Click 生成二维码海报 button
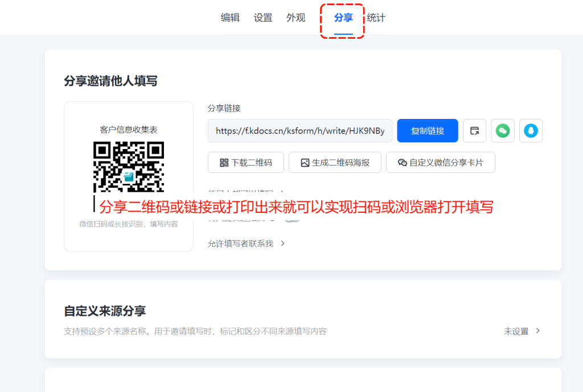This screenshot has width=583, height=392. (335, 162)
